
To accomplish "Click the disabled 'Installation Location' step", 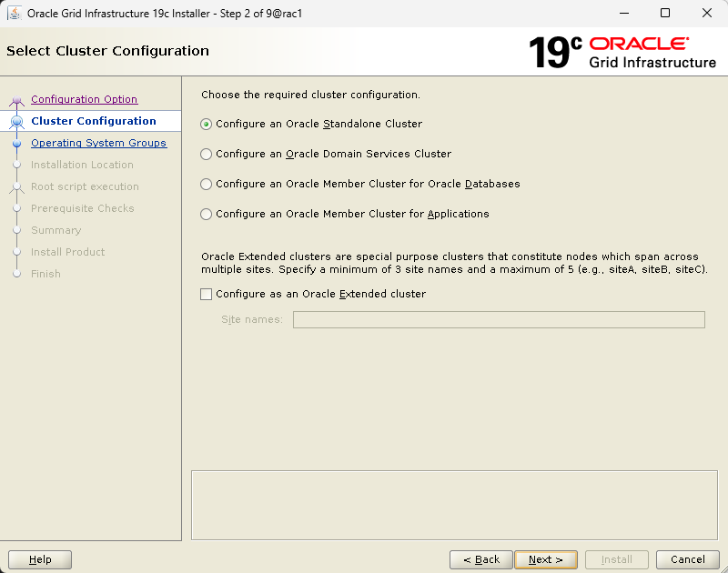I will [82, 165].
